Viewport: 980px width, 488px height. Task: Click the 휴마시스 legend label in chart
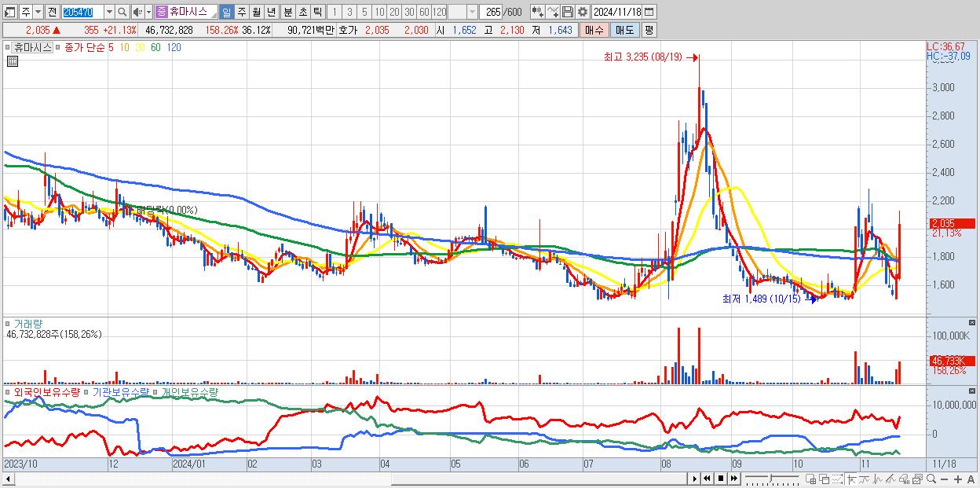point(32,47)
